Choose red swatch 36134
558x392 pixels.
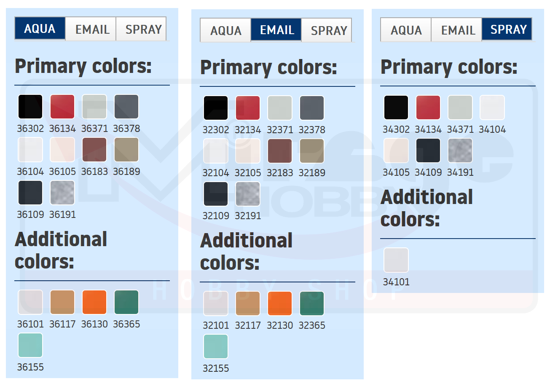[x=62, y=107]
